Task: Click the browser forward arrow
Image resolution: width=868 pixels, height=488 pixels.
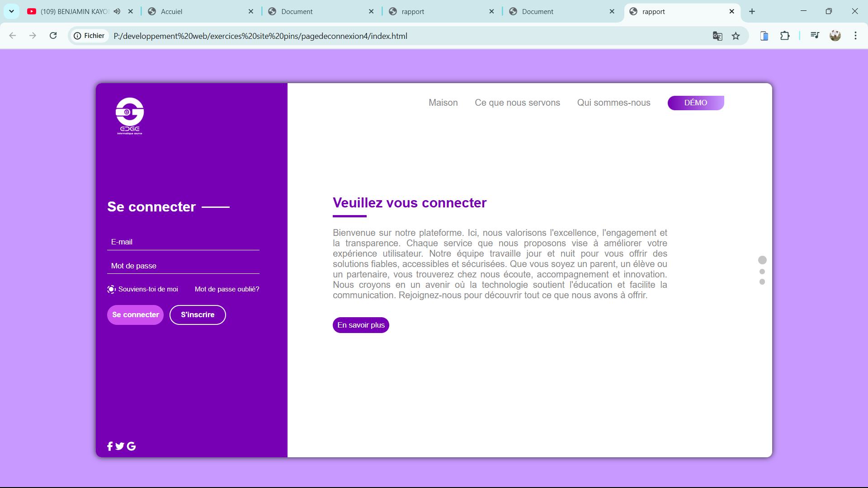Action: click(x=33, y=36)
